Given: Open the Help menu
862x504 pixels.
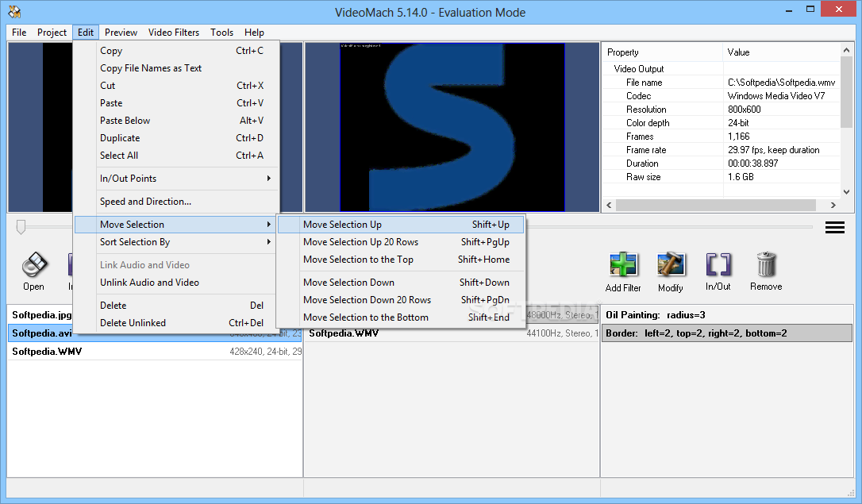Looking at the screenshot, I should pyautogui.click(x=254, y=33).
